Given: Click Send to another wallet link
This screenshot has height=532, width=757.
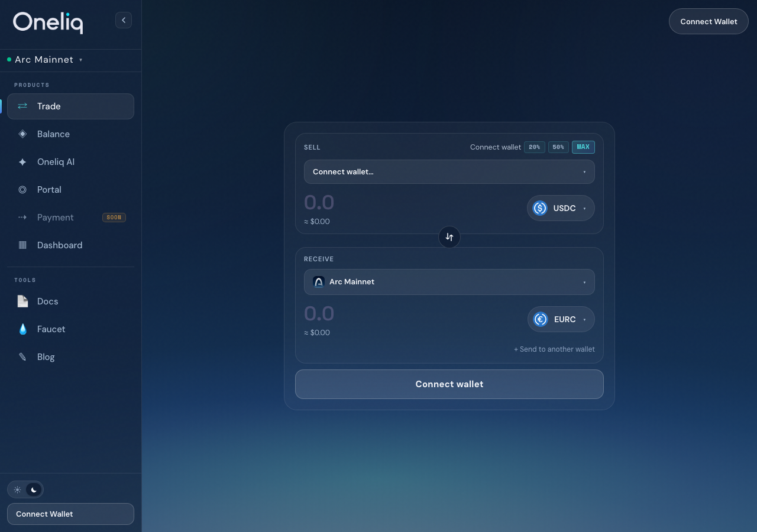Looking at the screenshot, I should click(554, 349).
